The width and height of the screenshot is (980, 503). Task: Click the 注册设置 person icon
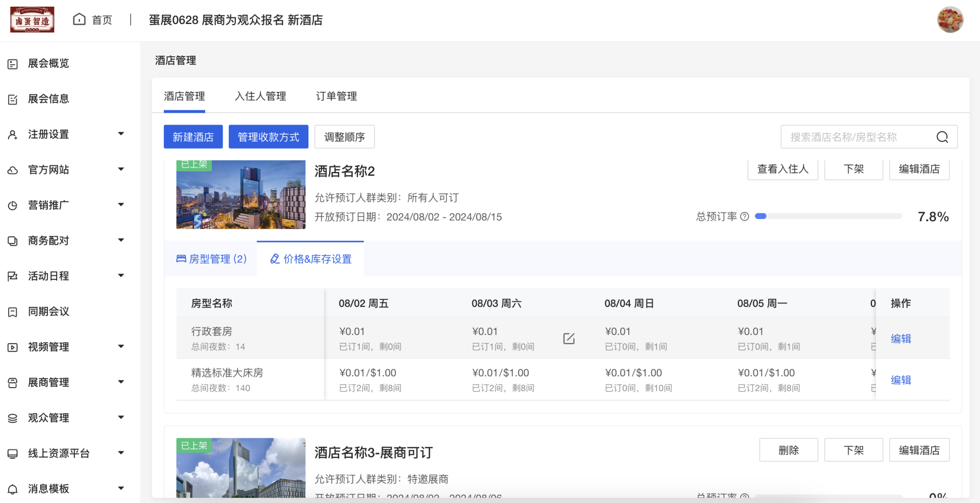pos(13,135)
